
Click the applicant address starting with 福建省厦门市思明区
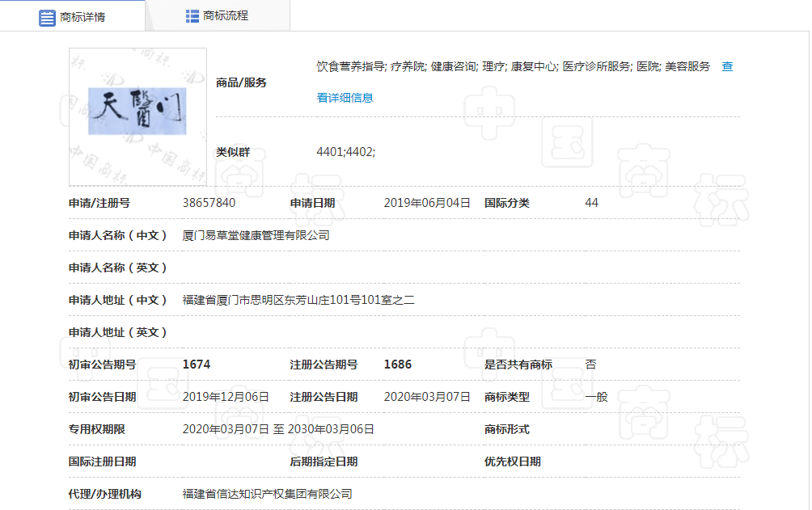click(x=298, y=300)
